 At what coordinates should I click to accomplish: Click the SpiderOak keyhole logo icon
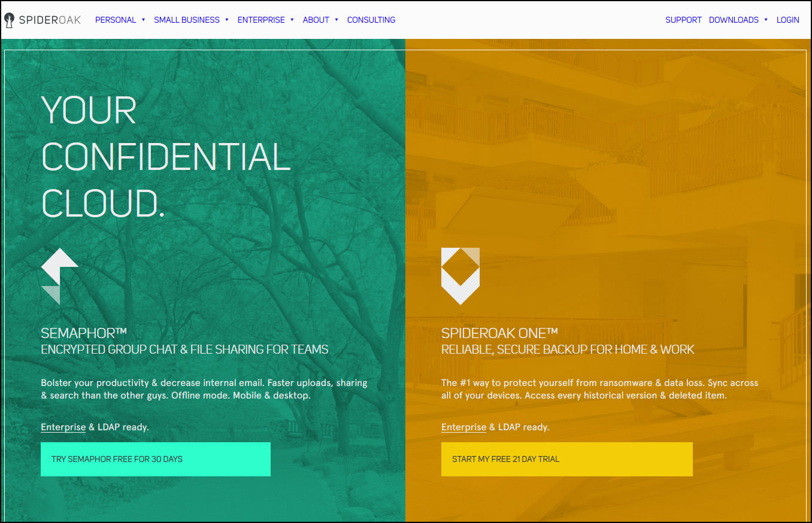(10, 20)
